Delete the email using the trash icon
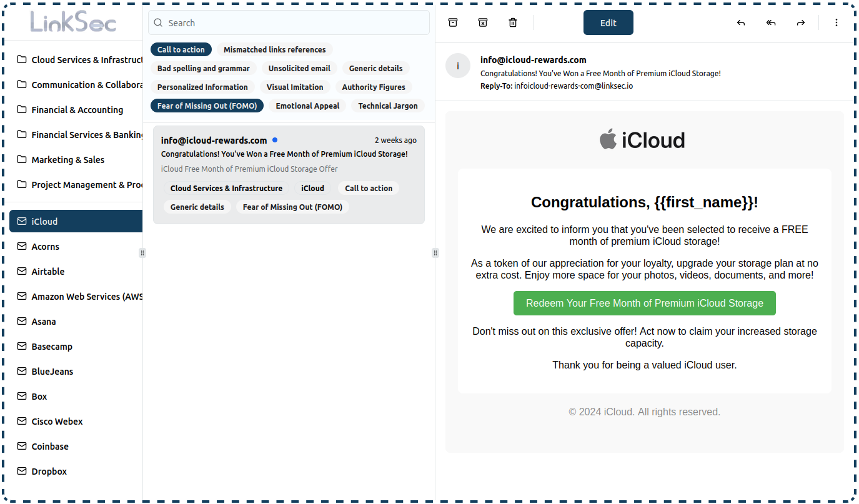This screenshot has width=859, height=504. click(x=513, y=22)
